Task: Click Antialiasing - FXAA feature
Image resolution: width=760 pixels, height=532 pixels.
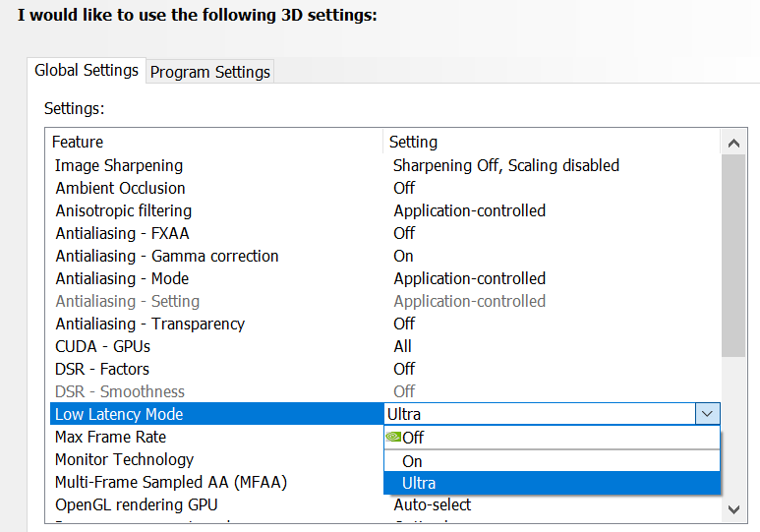Action: point(122,233)
